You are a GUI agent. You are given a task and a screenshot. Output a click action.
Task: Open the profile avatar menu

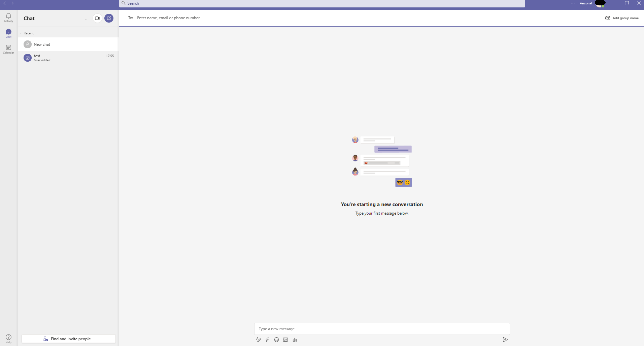click(x=600, y=3)
